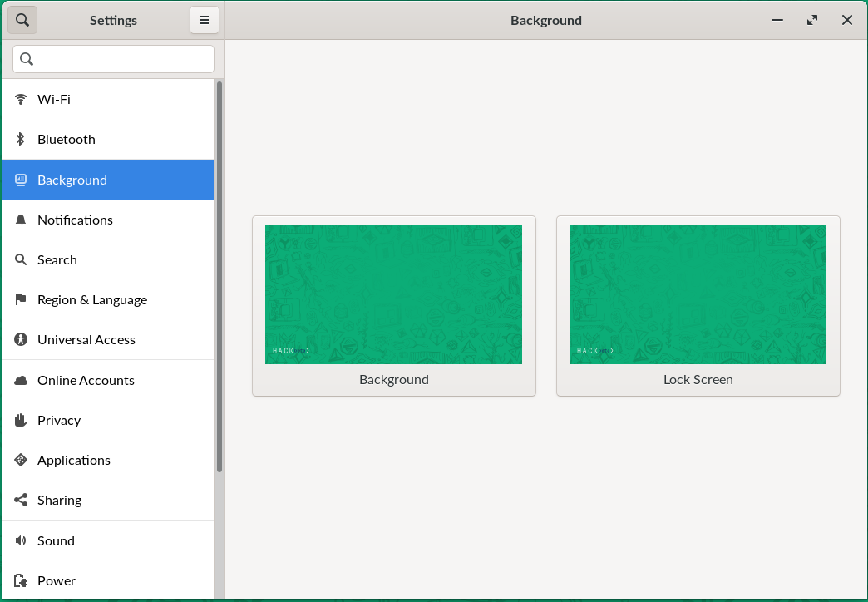Image resolution: width=868 pixels, height=602 pixels.
Task: Click the Lock Screen button label
Action: [x=698, y=379]
